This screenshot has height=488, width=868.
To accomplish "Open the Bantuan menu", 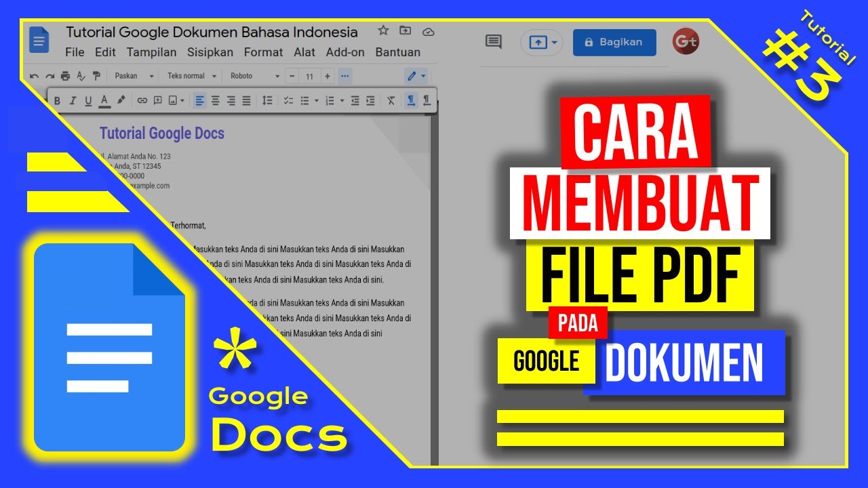I will [398, 52].
